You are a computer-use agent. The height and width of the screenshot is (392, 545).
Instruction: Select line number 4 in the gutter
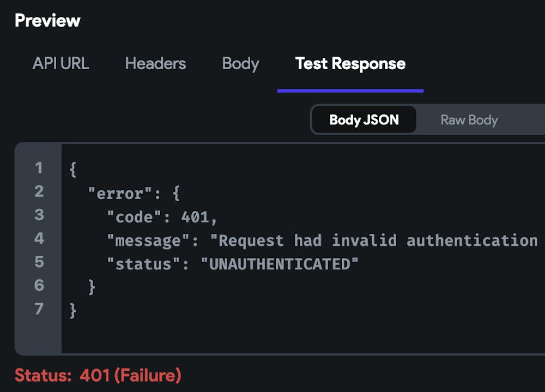pyautogui.click(x=39, y=238)
